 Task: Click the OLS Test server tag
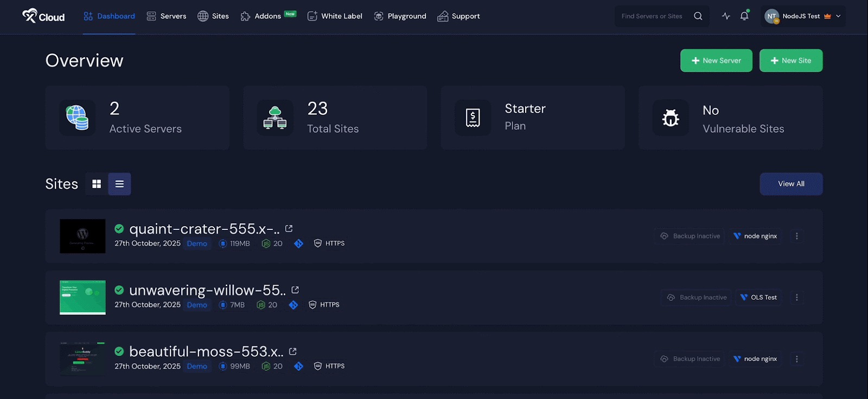point(758,297)
